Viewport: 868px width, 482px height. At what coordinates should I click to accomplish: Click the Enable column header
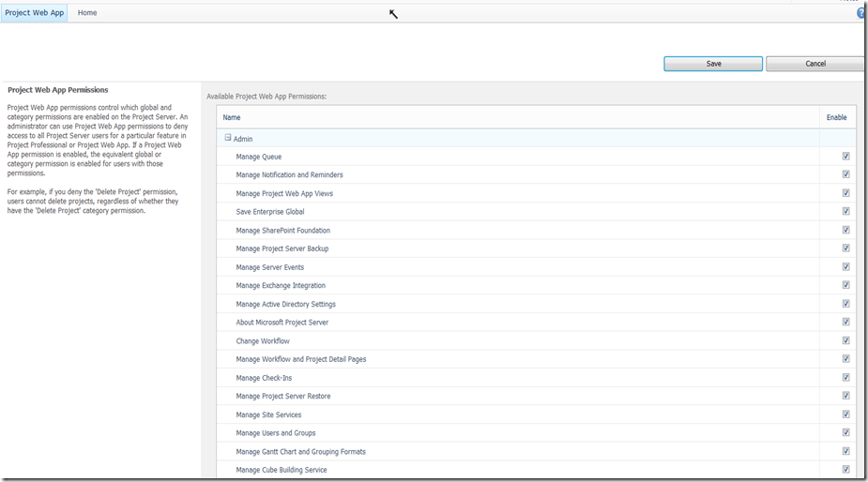tap(836, 117)
